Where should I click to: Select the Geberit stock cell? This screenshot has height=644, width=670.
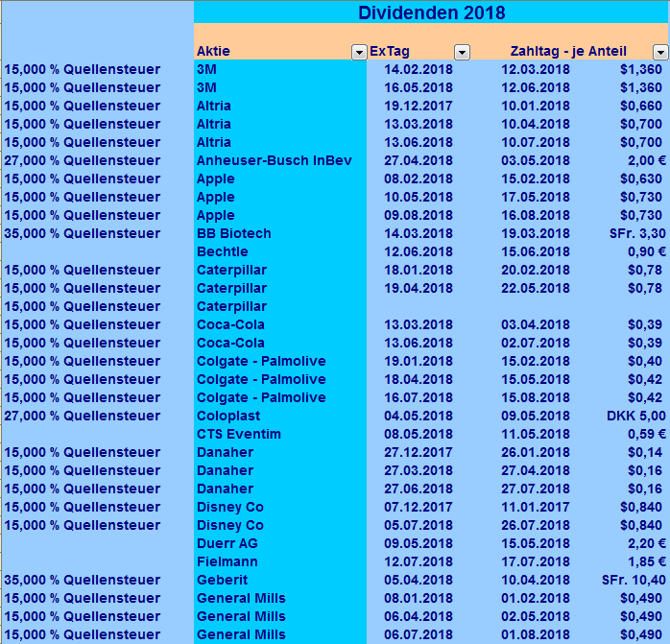[x=280, y=580]
